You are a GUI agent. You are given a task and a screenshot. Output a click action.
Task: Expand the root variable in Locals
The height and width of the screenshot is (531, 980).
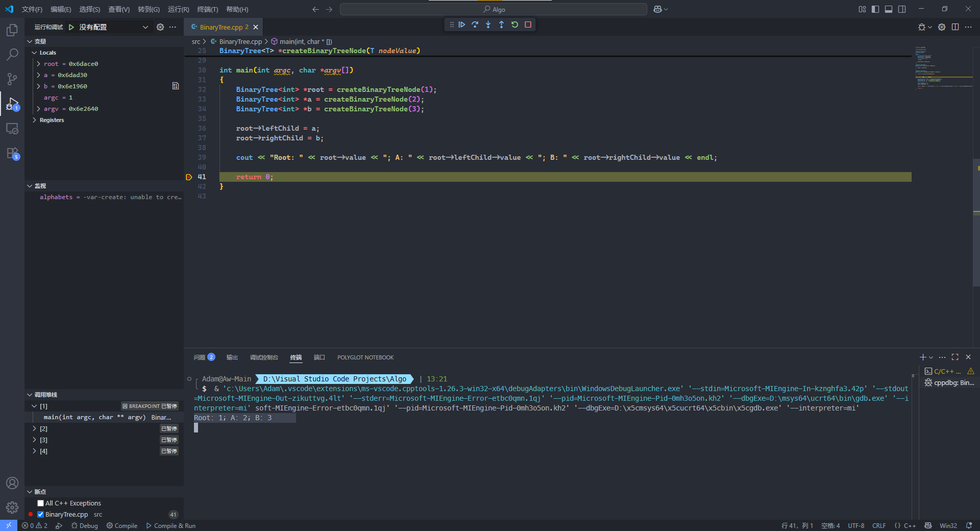(x=39, y=64)
